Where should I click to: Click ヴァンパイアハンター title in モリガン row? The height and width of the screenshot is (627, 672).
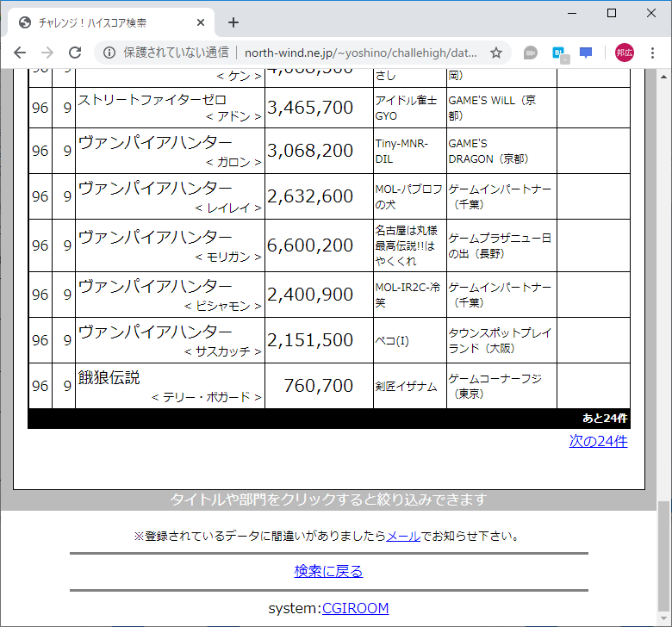point(155,237)
